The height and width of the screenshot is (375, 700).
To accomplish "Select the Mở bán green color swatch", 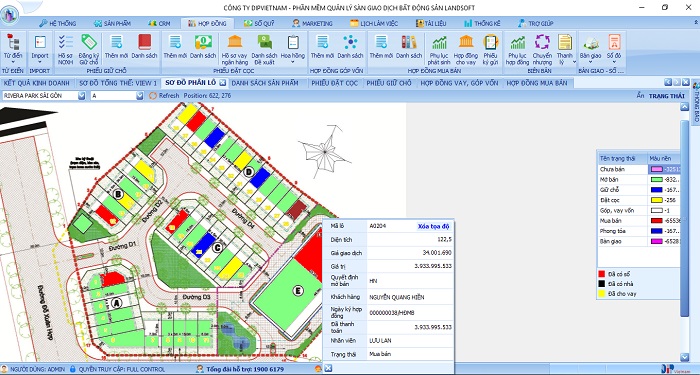I will coord(656,179).
